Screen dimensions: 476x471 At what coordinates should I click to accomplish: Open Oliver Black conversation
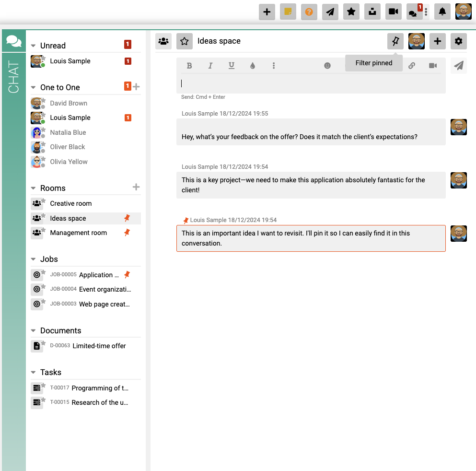click(x=86, y=147)
